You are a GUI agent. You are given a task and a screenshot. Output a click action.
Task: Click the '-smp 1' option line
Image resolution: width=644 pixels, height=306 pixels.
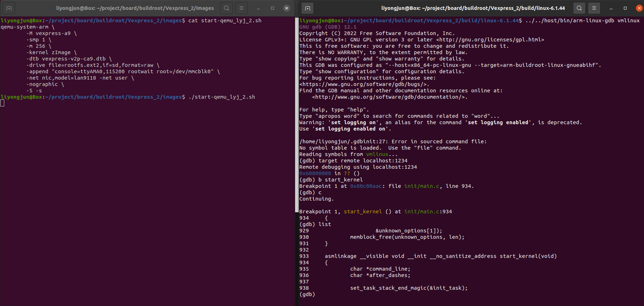tap(39, 40)
